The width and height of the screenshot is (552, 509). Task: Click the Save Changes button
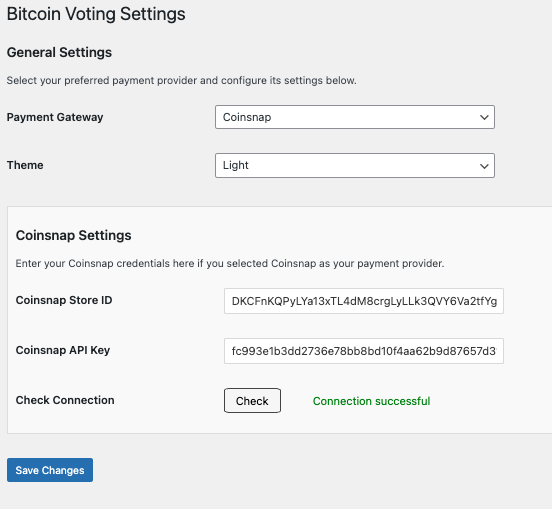click(50, 470)
